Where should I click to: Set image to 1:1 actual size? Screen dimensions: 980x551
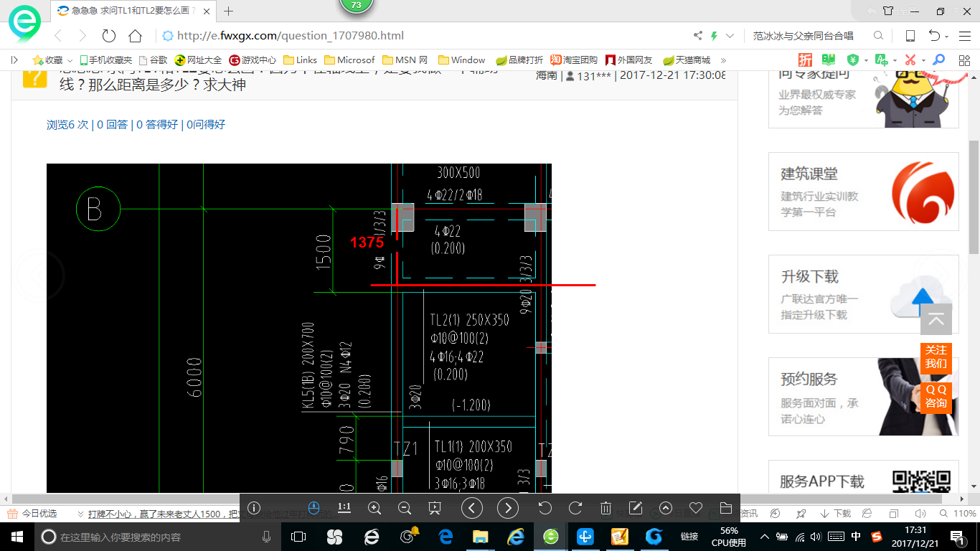coord(344,508)
